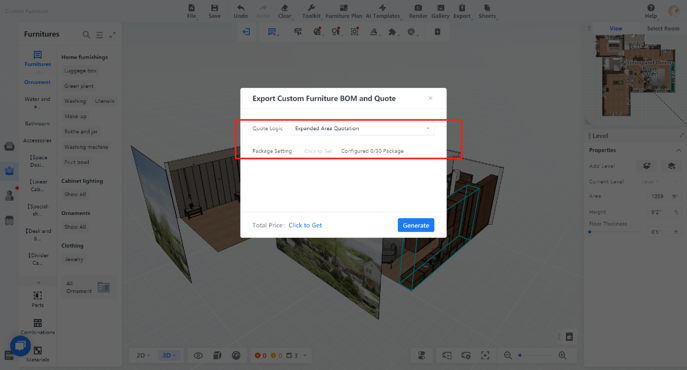Click the Sheets icon in toolbar
This screenshot has height=370, width=687.
487,8
